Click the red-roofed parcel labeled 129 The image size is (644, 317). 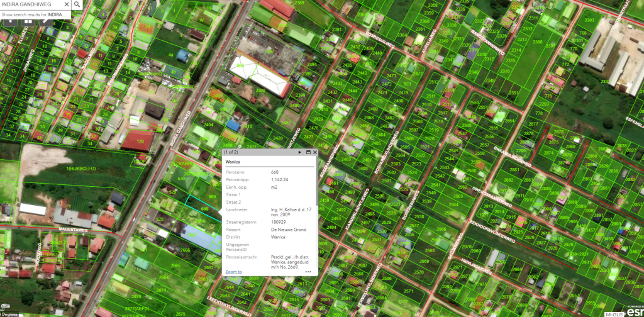[x=142, y=140]
